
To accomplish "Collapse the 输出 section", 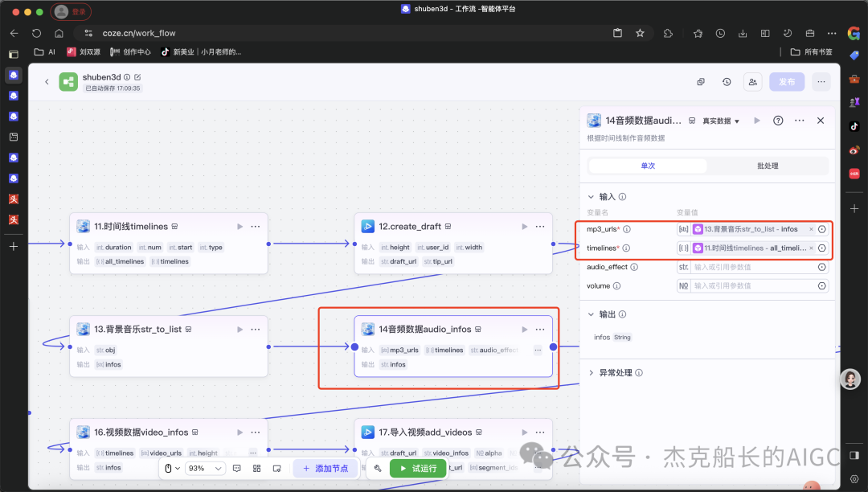I will point(591,314).
